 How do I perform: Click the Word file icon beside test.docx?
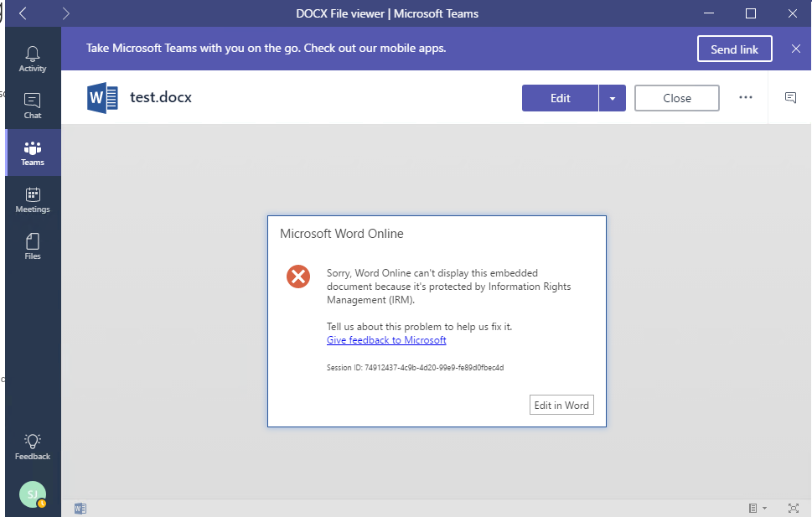(x=102, y=97)
